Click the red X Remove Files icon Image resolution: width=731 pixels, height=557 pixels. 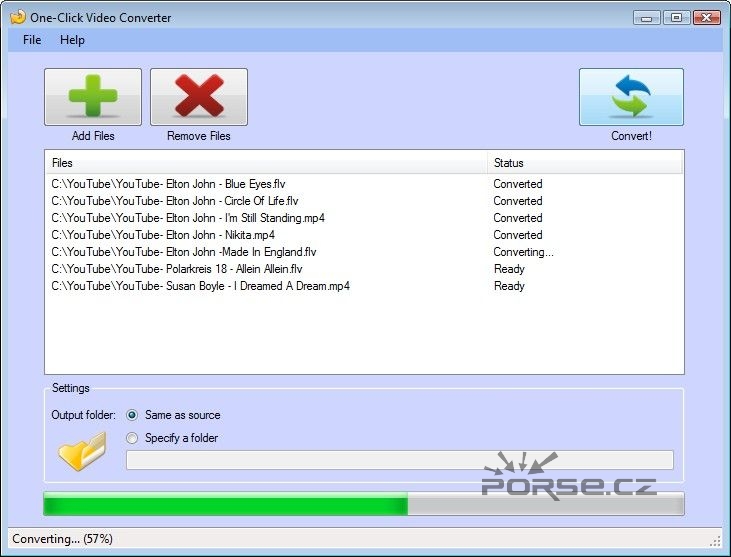[x=199, y=97]
